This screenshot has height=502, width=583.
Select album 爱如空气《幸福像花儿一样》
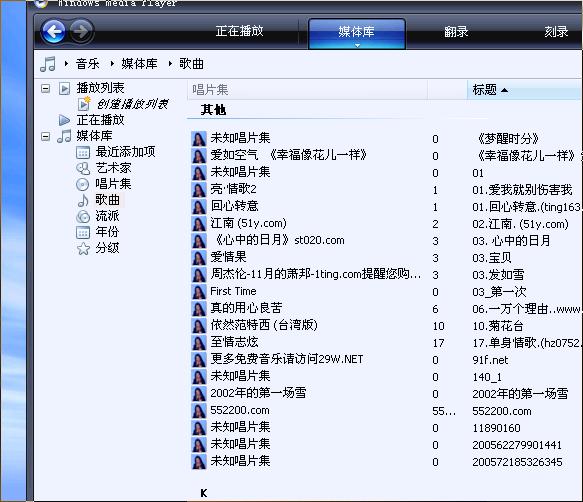click(289, 155)
